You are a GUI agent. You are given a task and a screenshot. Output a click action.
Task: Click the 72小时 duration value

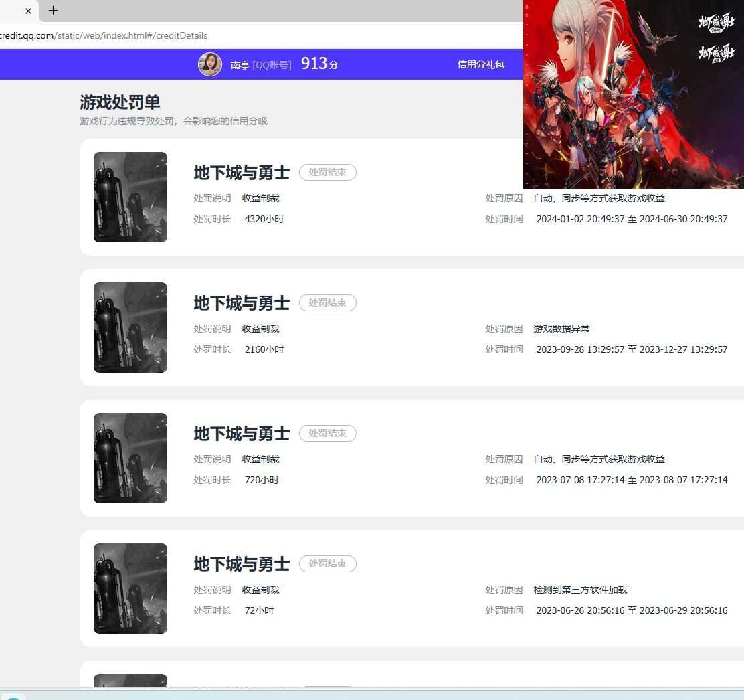tap(259, 610)
